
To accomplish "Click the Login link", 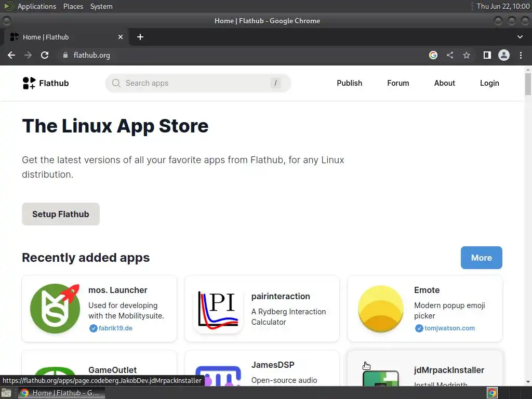I will coord(489,83).
